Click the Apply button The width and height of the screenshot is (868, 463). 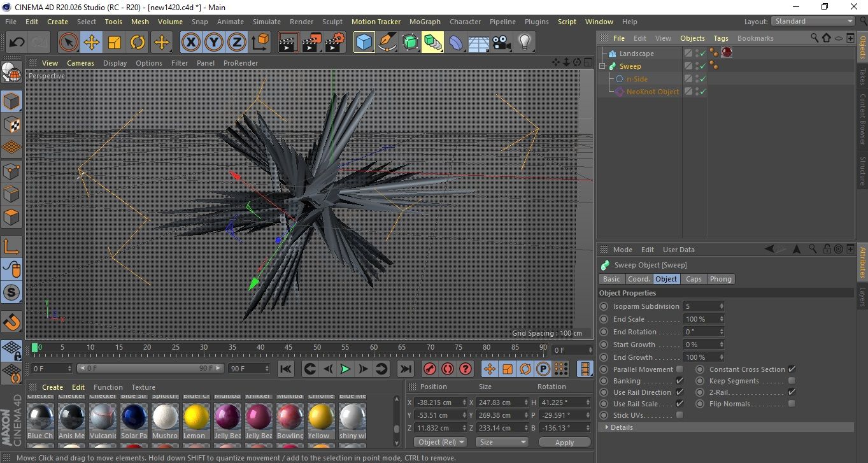coord(564,442)
